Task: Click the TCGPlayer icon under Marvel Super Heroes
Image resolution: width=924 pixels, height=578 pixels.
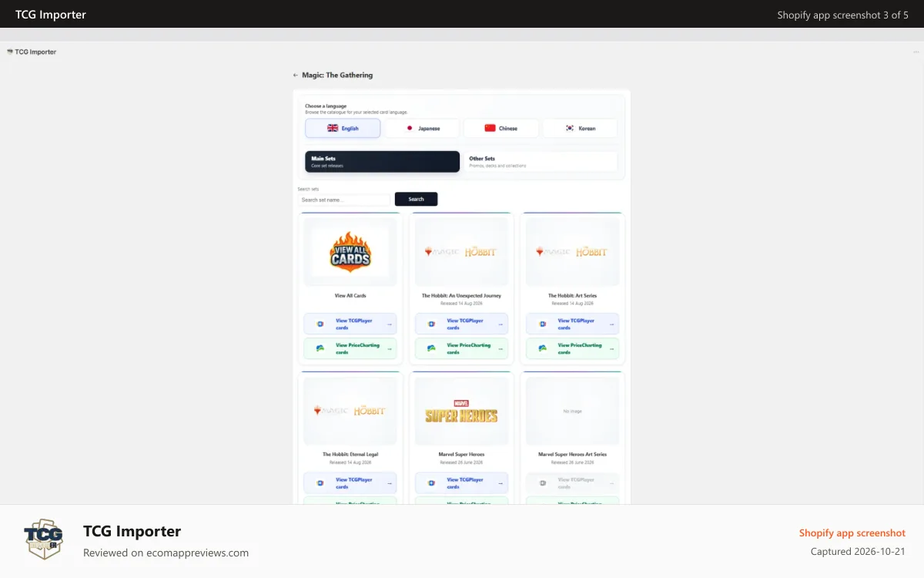Action: coord(431,482)
